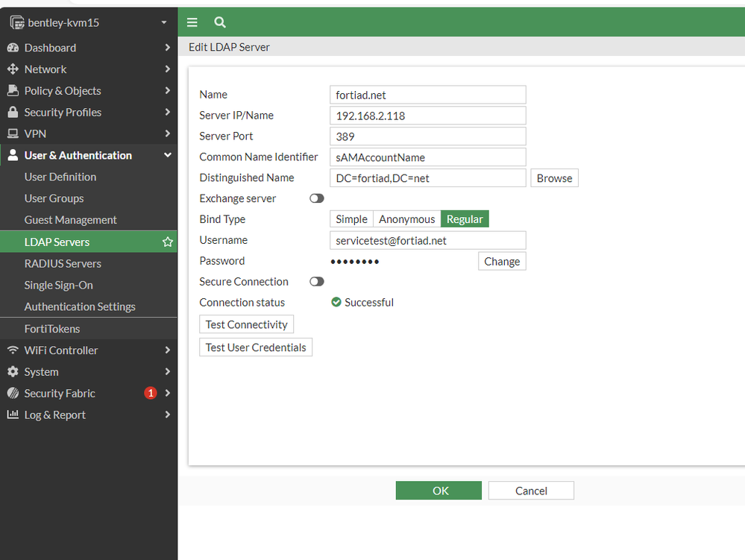Click the System gear icon
Screen dimensions: 745x560
coord(13,372)
